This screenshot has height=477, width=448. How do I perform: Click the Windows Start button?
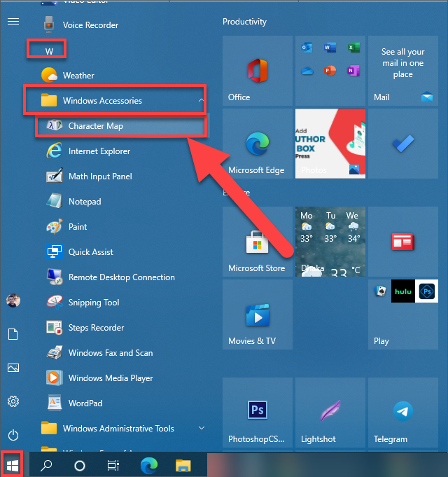(x=12, y=465)
